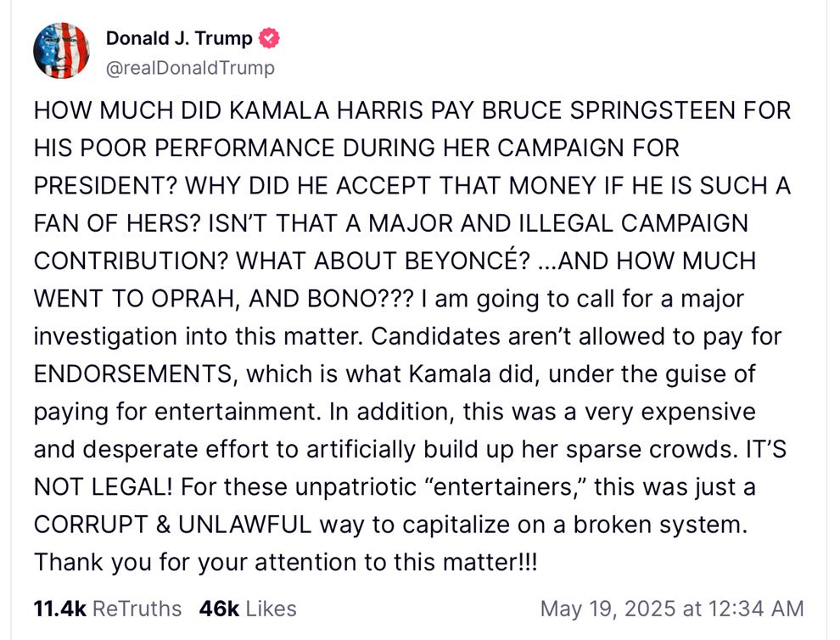Click the red verified checkmark badge
Screen dimensions: 840x640
[269, 38]
